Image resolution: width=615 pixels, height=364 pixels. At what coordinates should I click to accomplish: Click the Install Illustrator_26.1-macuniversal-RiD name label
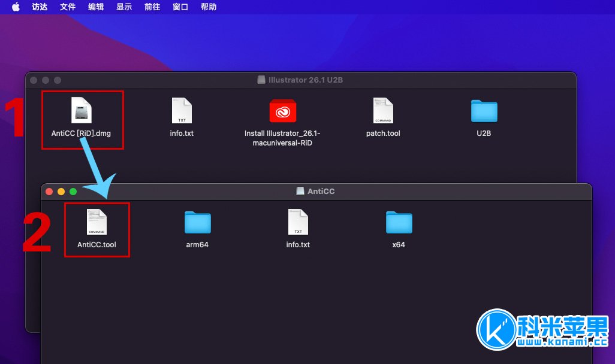(x=282, y=138)
